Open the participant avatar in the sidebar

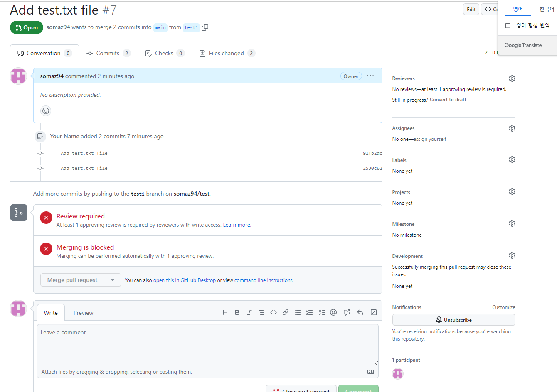pos(398,374)
